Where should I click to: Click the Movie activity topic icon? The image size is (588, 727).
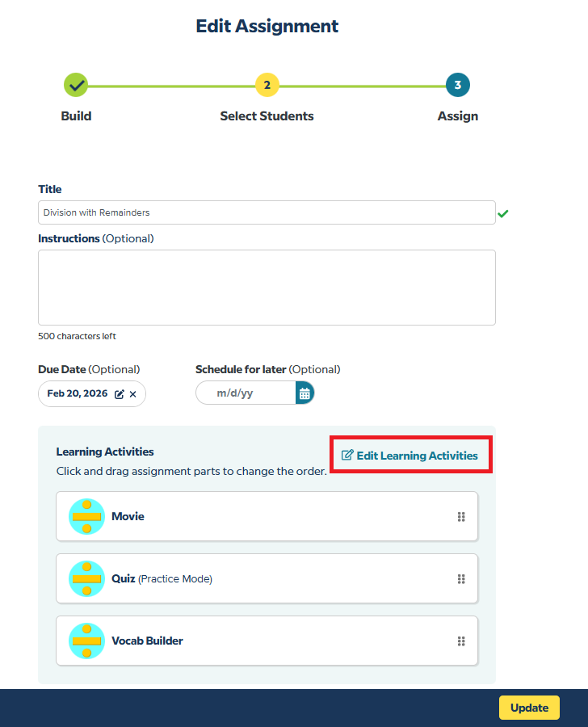86,517
